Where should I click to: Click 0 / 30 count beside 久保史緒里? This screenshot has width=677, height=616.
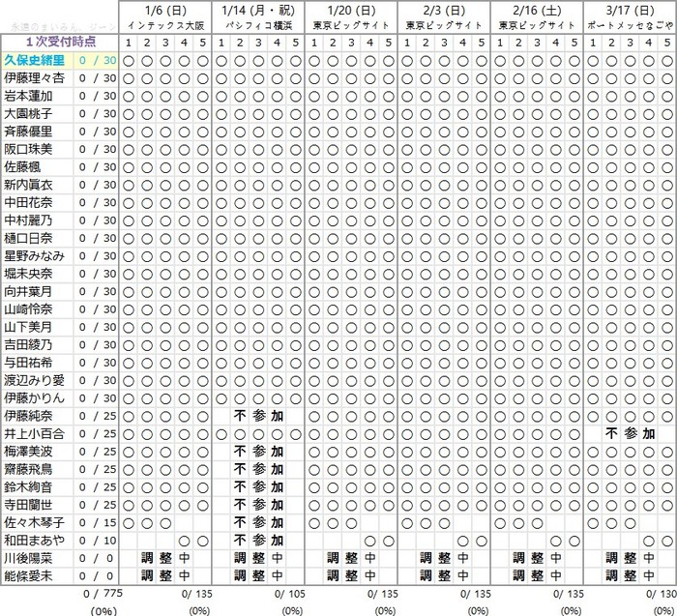coord(98,60)
